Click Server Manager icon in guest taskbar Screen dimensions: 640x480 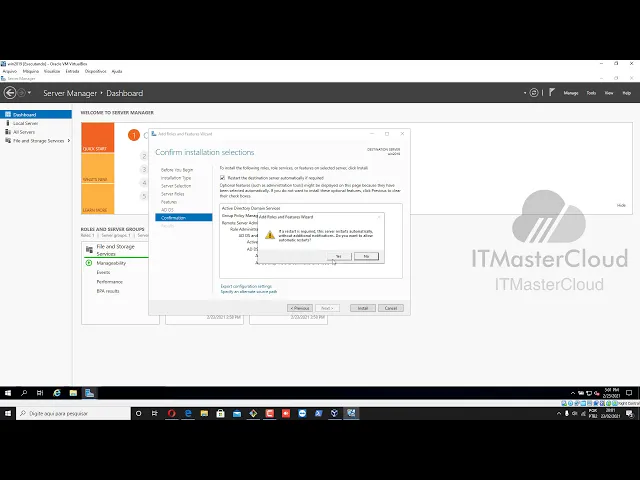89,393
